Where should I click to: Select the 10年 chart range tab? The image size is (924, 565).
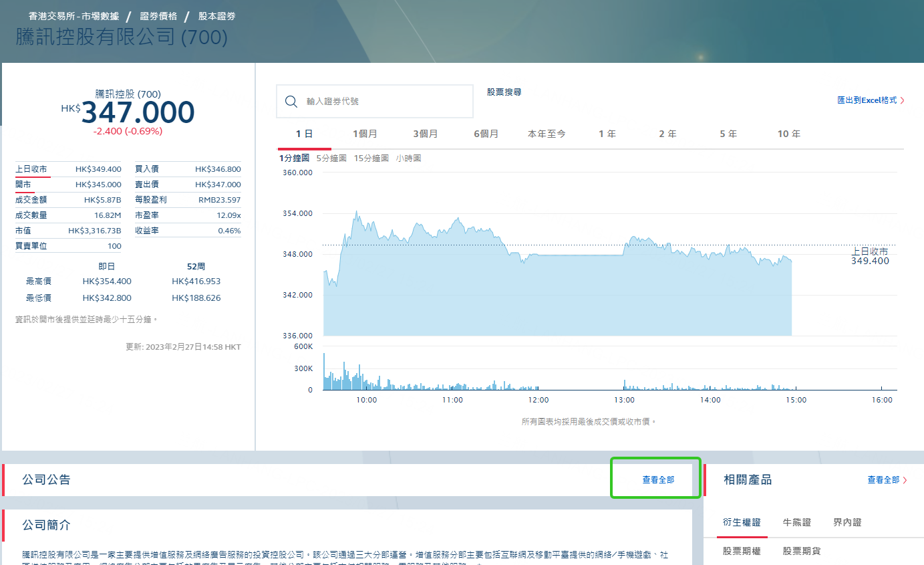[x=789, y=134]
